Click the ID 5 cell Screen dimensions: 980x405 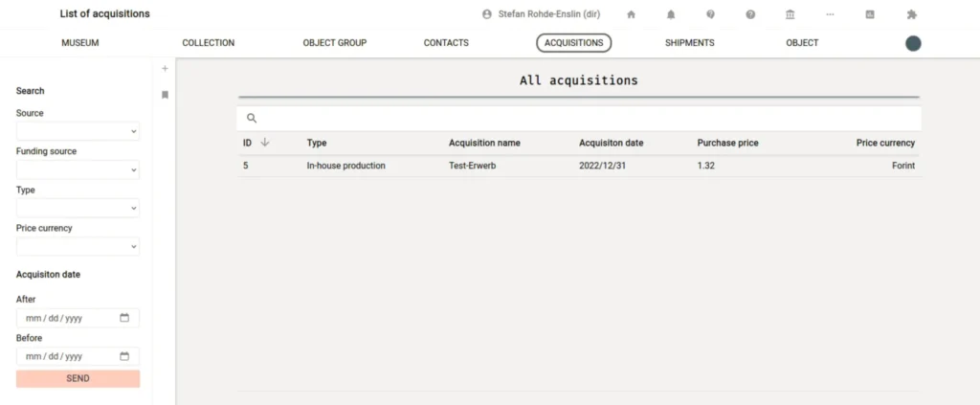246,167
